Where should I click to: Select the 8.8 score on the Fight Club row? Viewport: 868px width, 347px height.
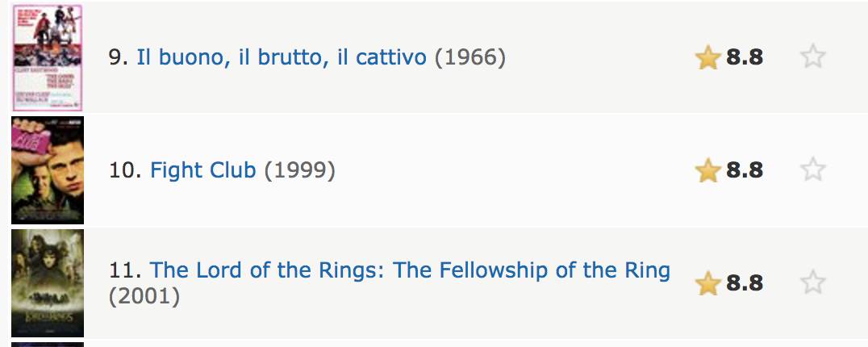pos(745,170)
